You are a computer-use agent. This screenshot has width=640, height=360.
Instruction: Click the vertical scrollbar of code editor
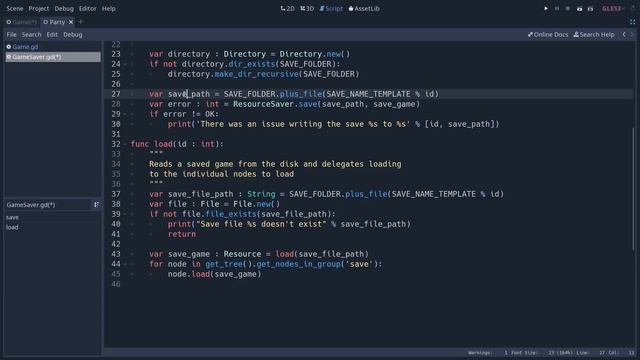633,188
